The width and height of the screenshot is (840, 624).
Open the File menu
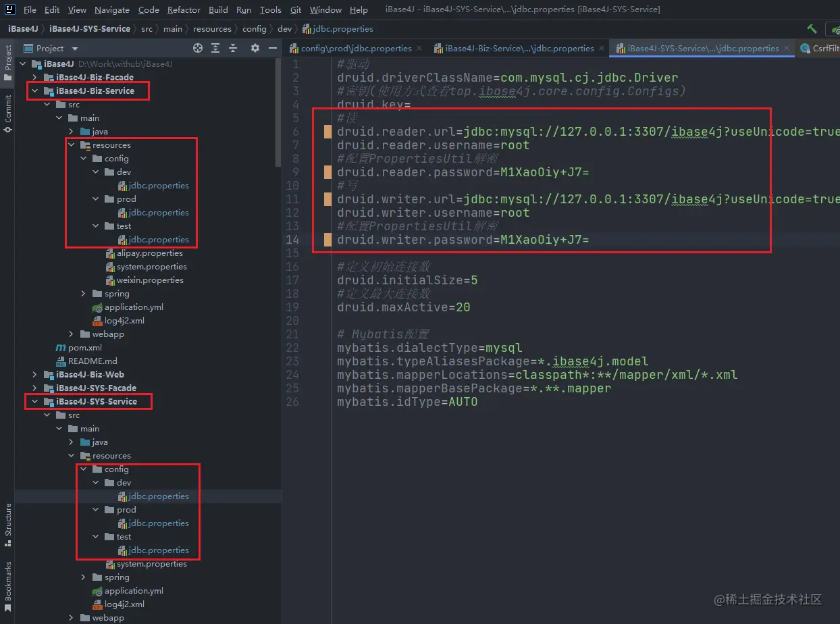point(30,9)
